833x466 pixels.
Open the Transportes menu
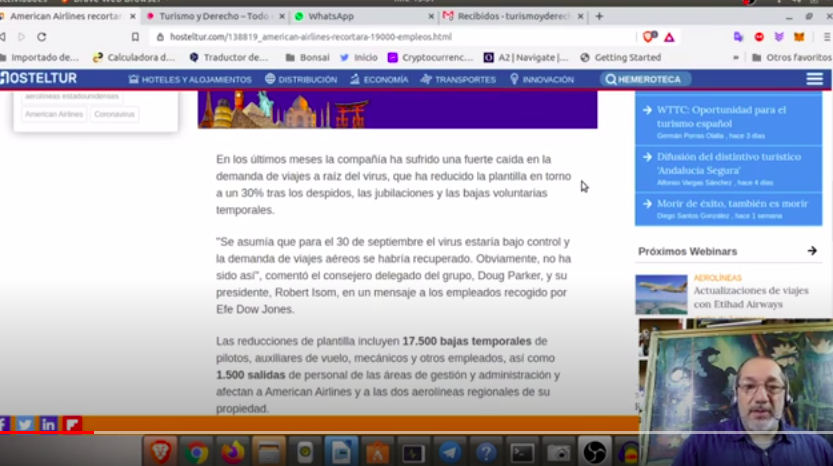tap(458, 80)
